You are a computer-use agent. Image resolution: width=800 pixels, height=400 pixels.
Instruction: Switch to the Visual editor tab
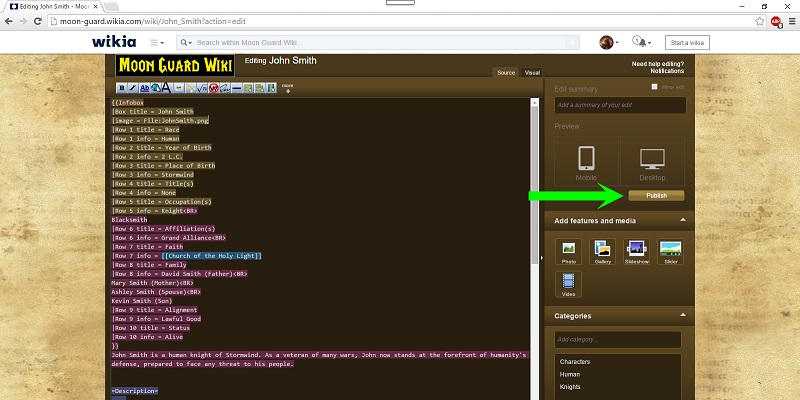pos(532,72)
